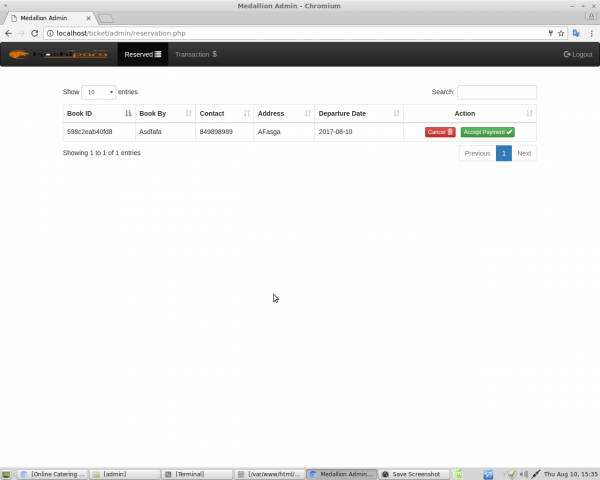Viewport: 600px width, 480px height.
Task: Click the address bar URL
Action: tap(121, 33)
